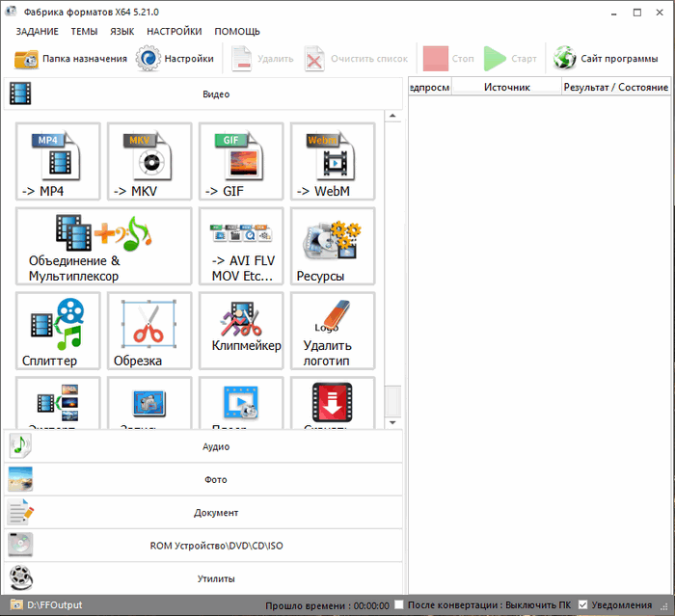The height and width of the screenshot is (616, 675).
Task: Open the НАСТРОЙКИ menu
Action: click(174, 32)
